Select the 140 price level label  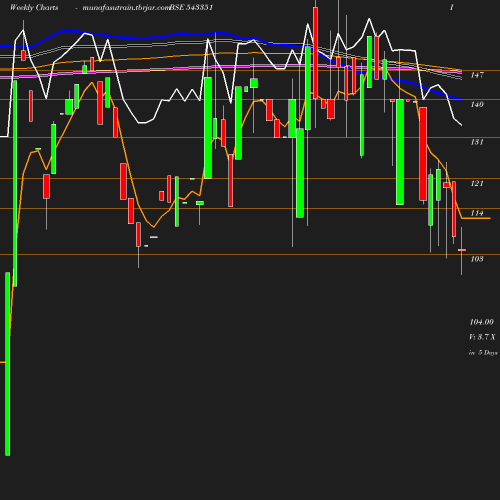click(x=477, y=105)
